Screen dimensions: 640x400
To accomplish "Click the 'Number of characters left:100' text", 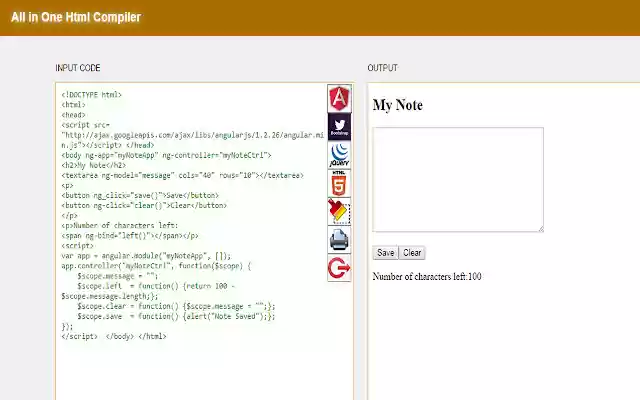I will pos(427,276).
